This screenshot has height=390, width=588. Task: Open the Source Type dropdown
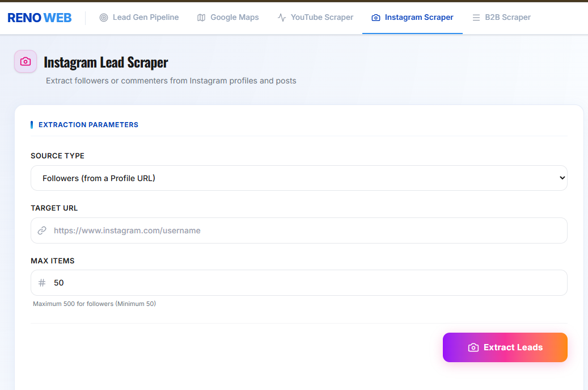(x=299, y=178)
